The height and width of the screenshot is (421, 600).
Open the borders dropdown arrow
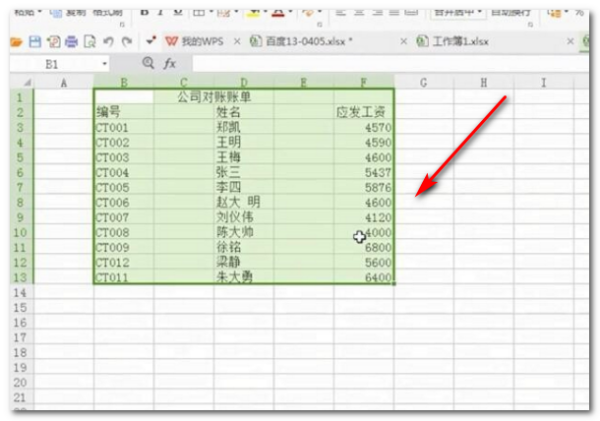[x=211, y=12]
